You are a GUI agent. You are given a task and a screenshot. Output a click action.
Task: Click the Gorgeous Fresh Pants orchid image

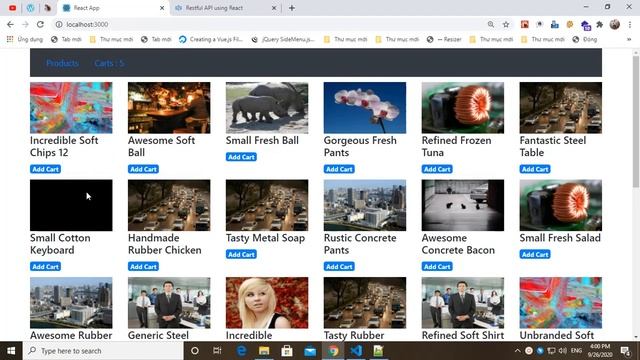click(365, 108)
